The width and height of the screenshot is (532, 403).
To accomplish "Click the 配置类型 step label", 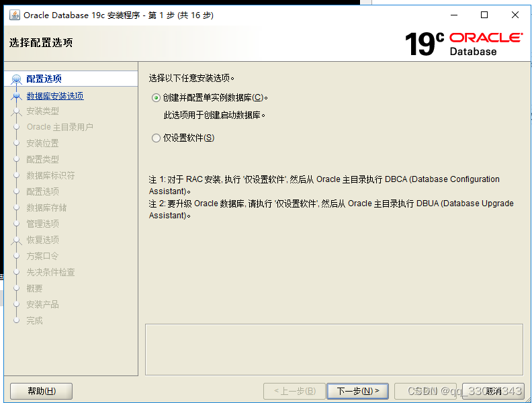I will coord(43,159).
